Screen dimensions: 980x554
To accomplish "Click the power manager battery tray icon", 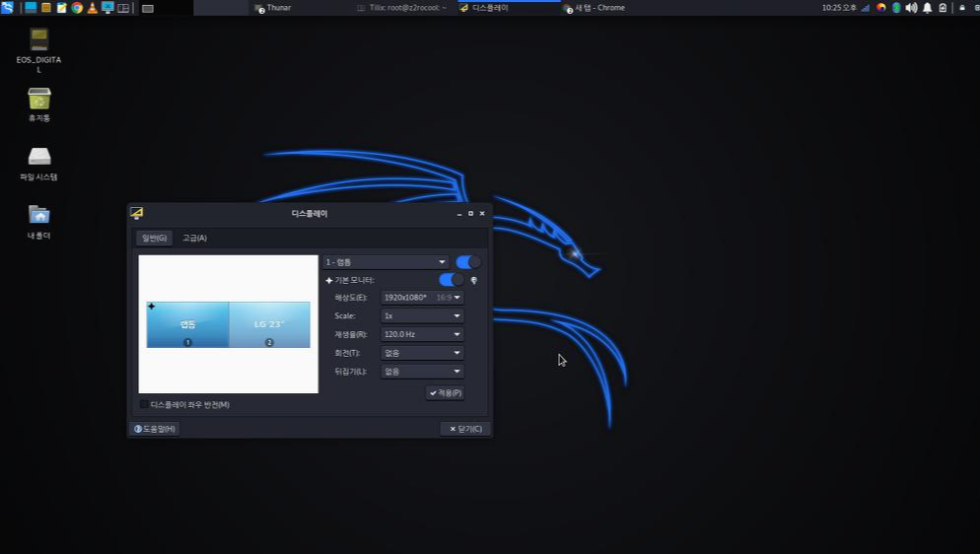I will (x=943, y=8).
